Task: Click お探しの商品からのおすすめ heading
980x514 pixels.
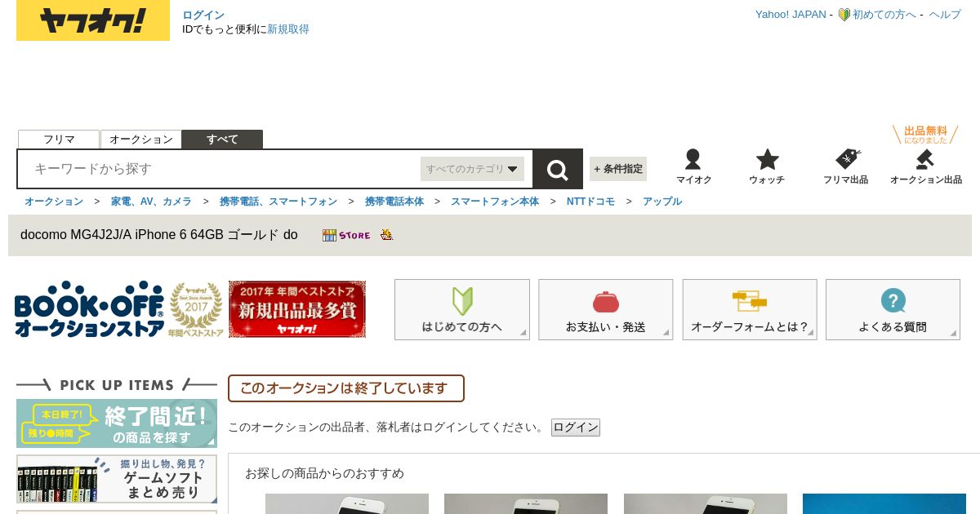Action: (324, 473)
